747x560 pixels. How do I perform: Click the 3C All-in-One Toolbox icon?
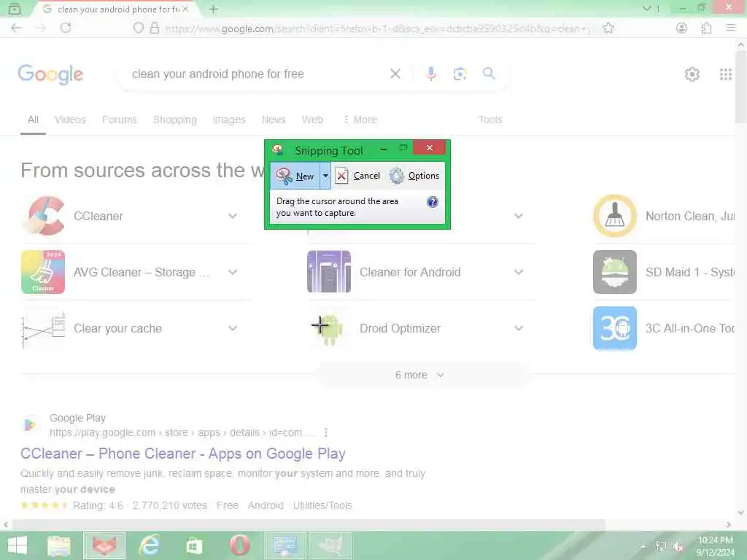(x=614, y=328)
